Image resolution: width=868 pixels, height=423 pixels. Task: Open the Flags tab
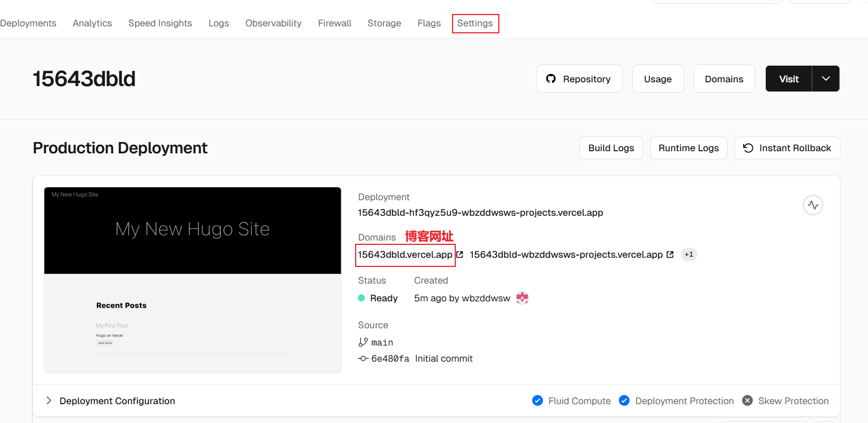click(429, 23)
